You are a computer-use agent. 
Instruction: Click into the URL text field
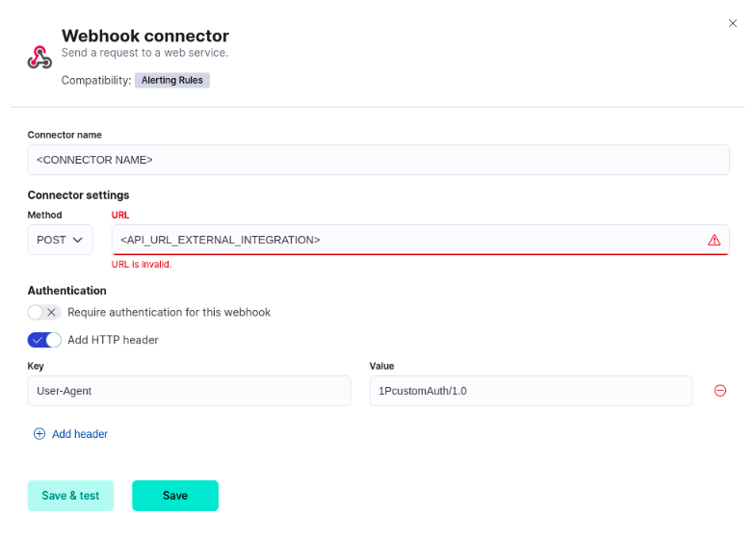pyautogui.click(x=404, y=240)
